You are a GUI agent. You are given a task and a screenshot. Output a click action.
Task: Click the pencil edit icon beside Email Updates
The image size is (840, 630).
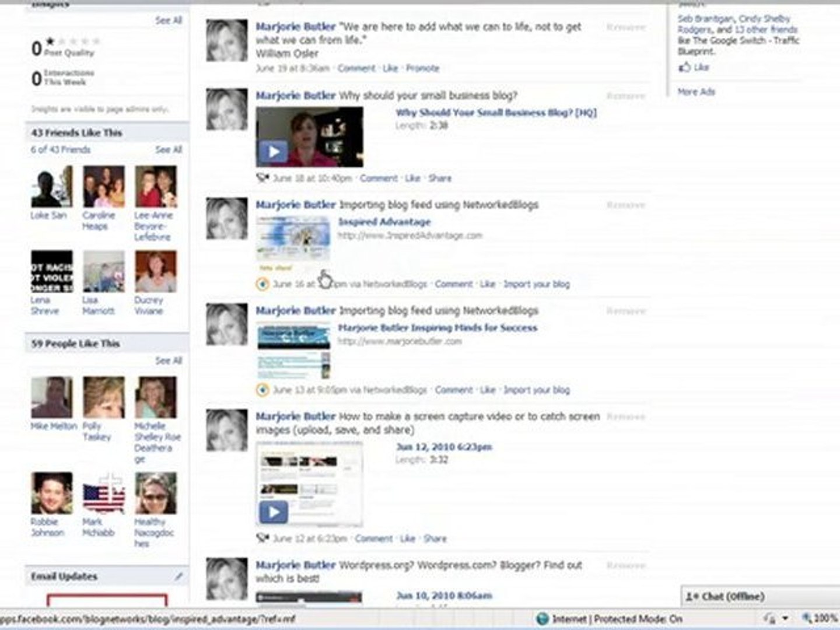pyautogui.click(x=178, y=576)
